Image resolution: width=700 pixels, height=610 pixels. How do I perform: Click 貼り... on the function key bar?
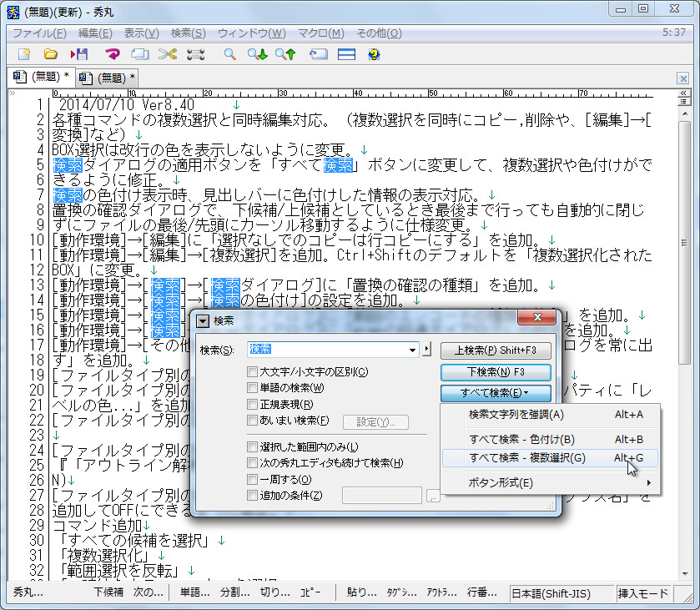[x=361, y=592]
